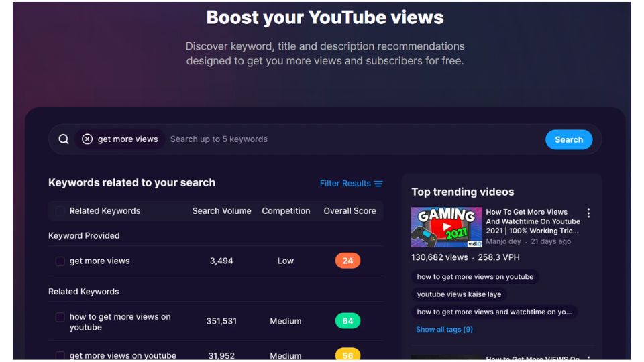
Task: Open the Gaming 2021 video thumbnail
Action: [447, 227]
